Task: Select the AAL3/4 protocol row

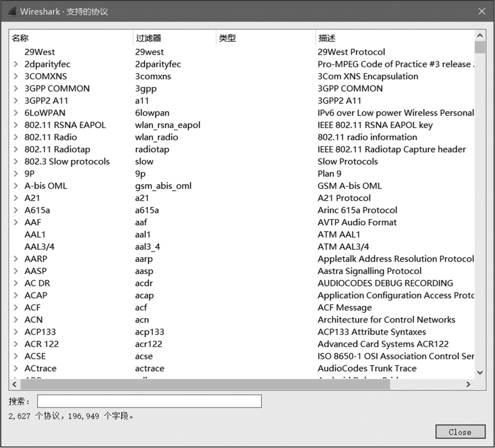Action: pyautogui.click(x=39, y=247)
